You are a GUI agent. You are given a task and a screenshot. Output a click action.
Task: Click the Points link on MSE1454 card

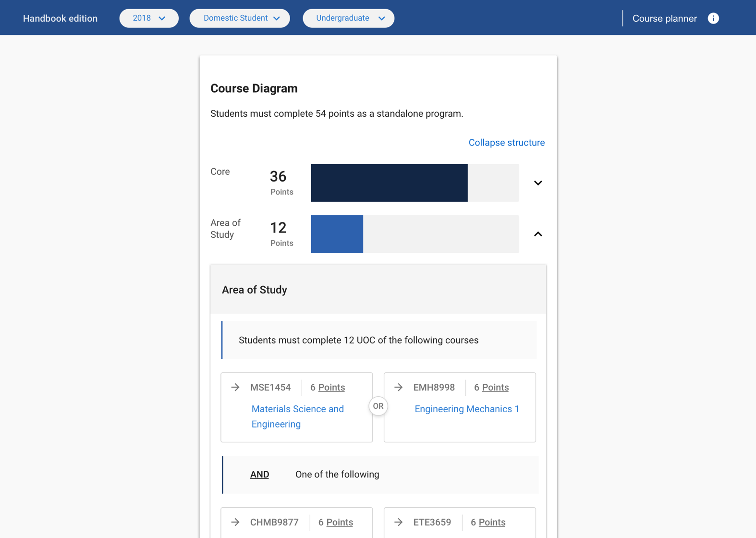pyautogui.click(x=331, y=387)
